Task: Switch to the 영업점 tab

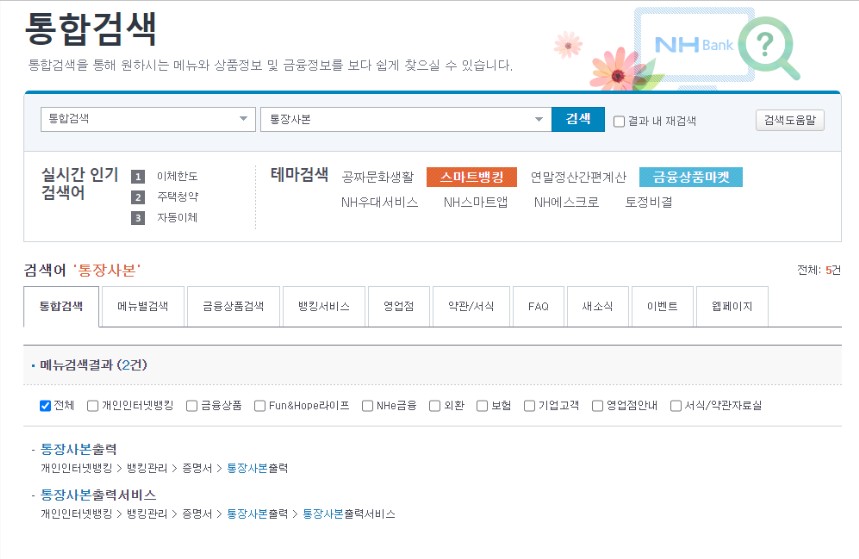Action: pos(399,306)
